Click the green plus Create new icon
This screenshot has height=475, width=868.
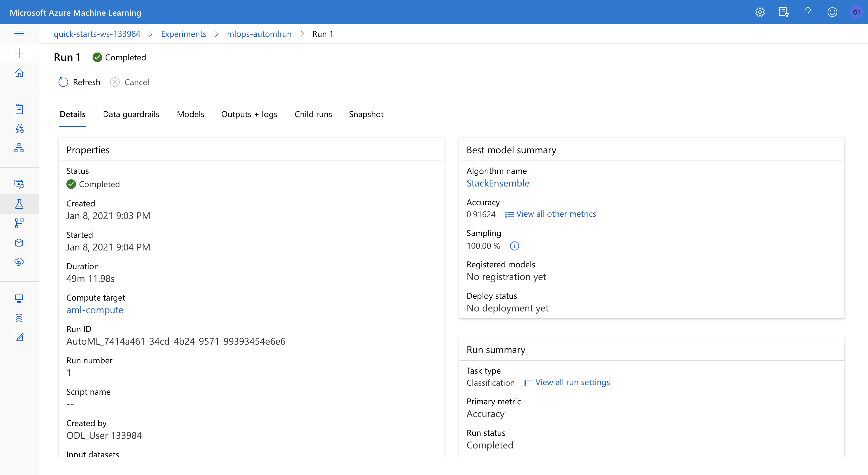pos(19,53)
